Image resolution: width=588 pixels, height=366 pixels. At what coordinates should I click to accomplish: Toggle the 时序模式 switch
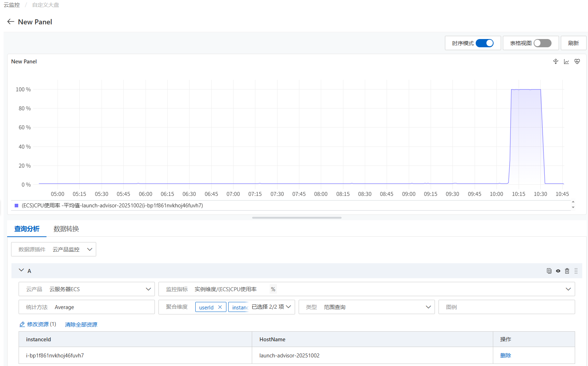485,43
